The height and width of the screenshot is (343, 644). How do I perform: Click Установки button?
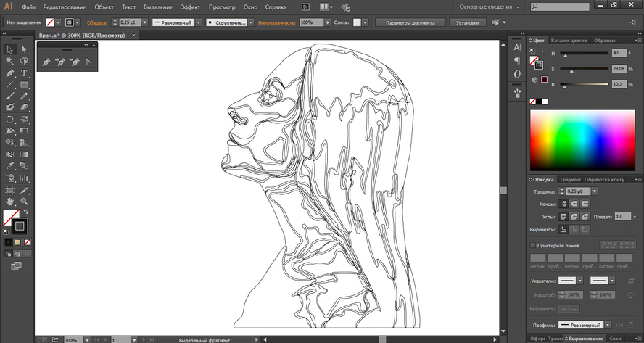coord(467,23)
